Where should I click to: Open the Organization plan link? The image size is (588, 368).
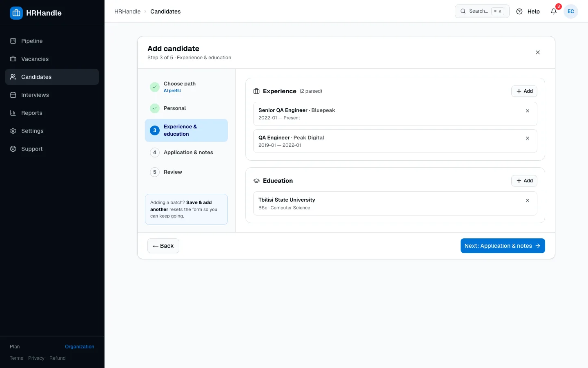[x=80, y=347]
